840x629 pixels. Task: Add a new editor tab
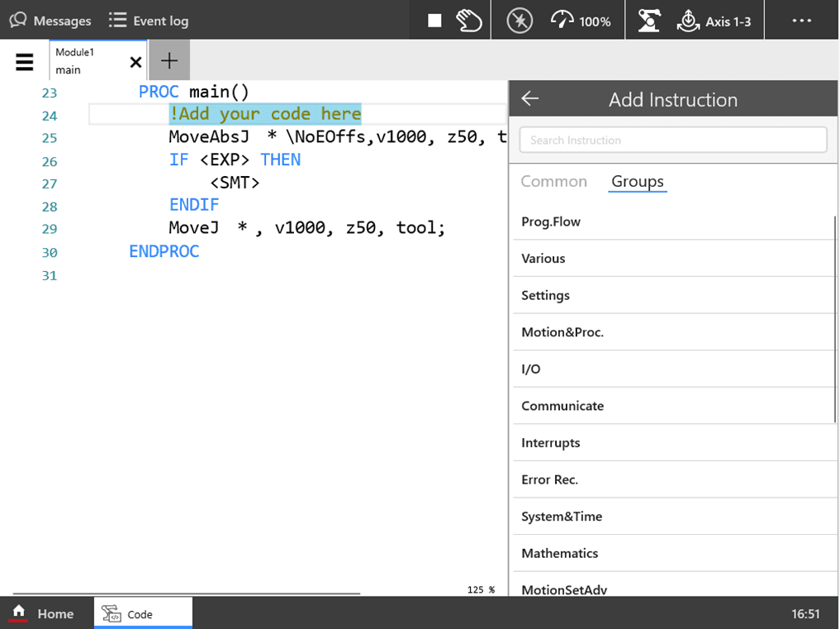click(x=169, y=60)
